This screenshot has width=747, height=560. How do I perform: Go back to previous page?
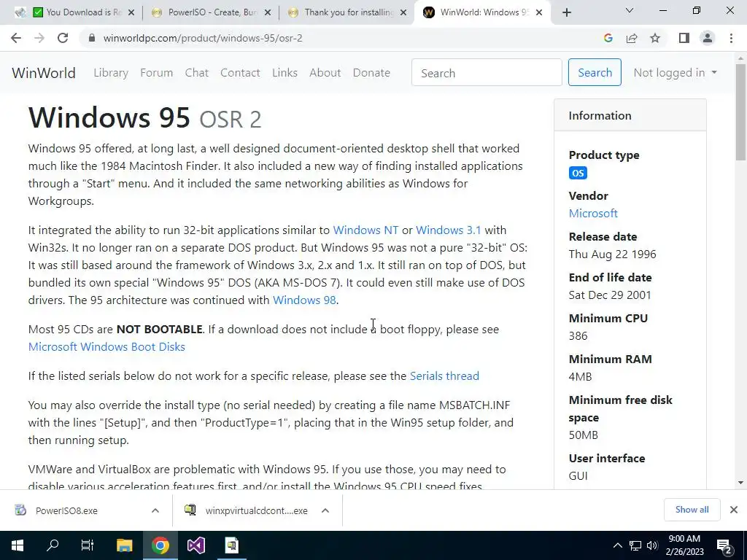tap(16, 38)
